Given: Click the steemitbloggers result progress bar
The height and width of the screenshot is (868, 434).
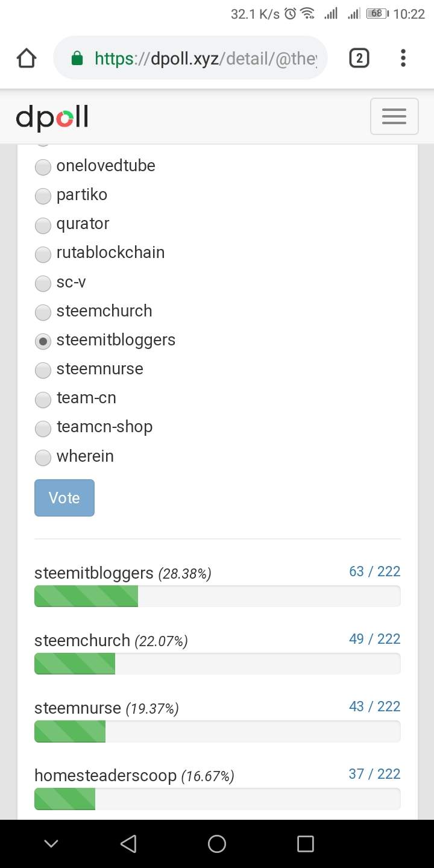Looking at the screenshot, I should point(217,596).
